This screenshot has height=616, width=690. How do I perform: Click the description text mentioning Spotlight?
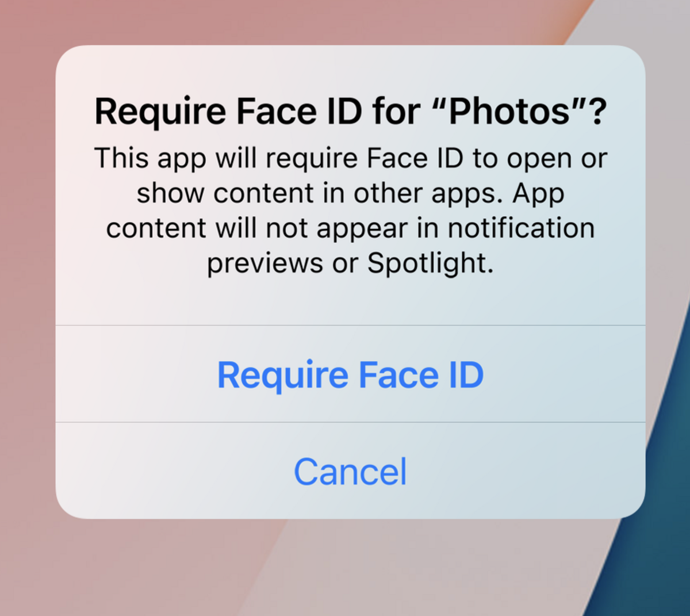point(350,211)
